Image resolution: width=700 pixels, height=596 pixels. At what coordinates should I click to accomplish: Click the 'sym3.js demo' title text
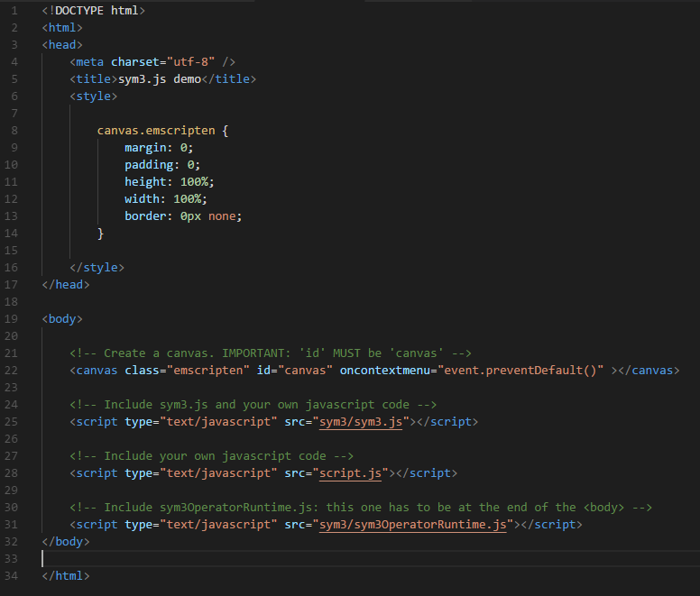160,79
